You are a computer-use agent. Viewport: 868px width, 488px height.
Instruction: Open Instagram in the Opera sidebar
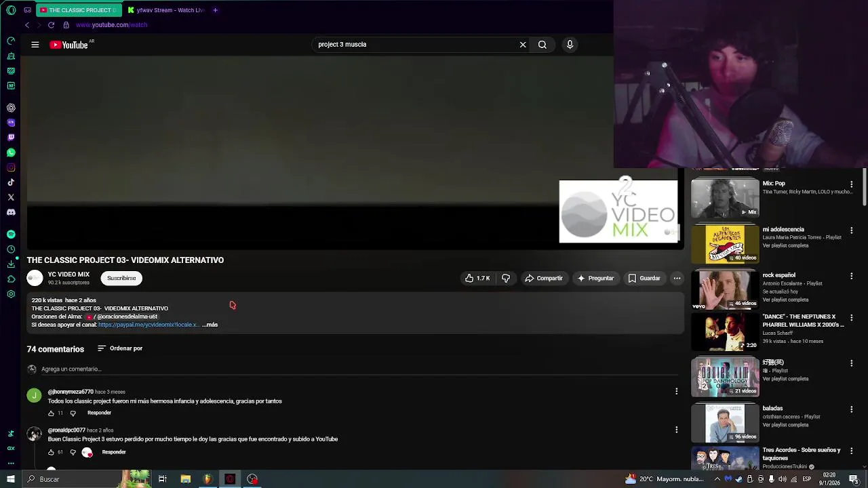[x=11, y=167]
